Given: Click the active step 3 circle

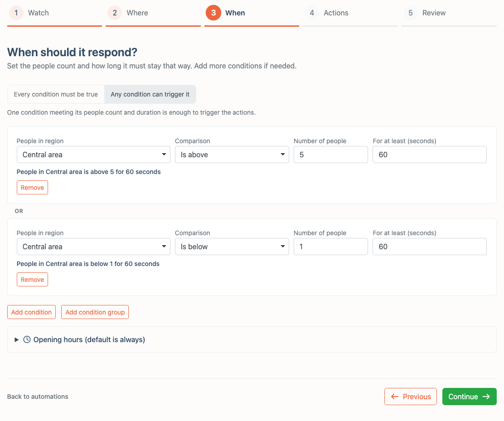Looking at the screenshot, I should pyautogui.click(x=213, y=13).
